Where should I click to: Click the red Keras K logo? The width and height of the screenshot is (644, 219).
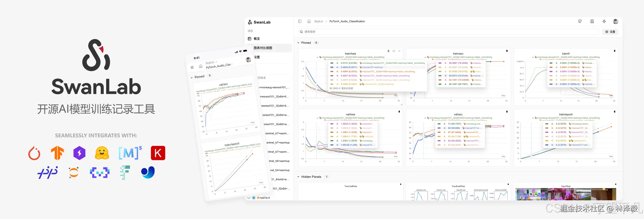[x=158, y=153]
